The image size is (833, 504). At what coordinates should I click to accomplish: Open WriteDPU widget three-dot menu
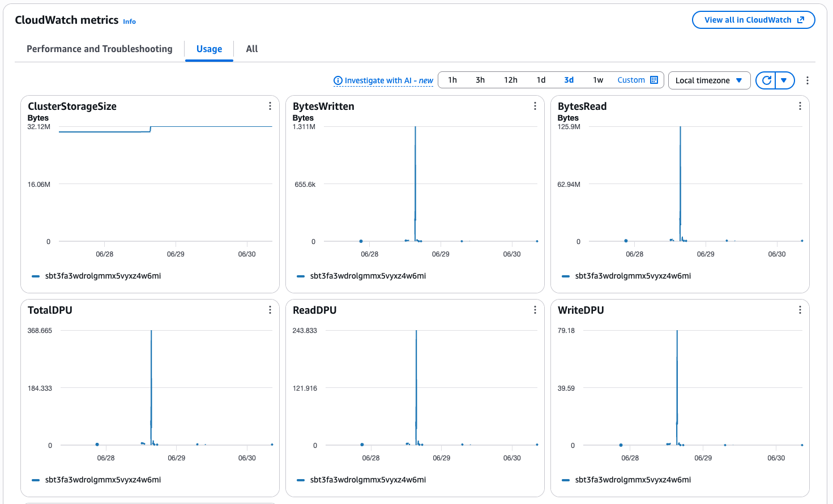(800, 310)
